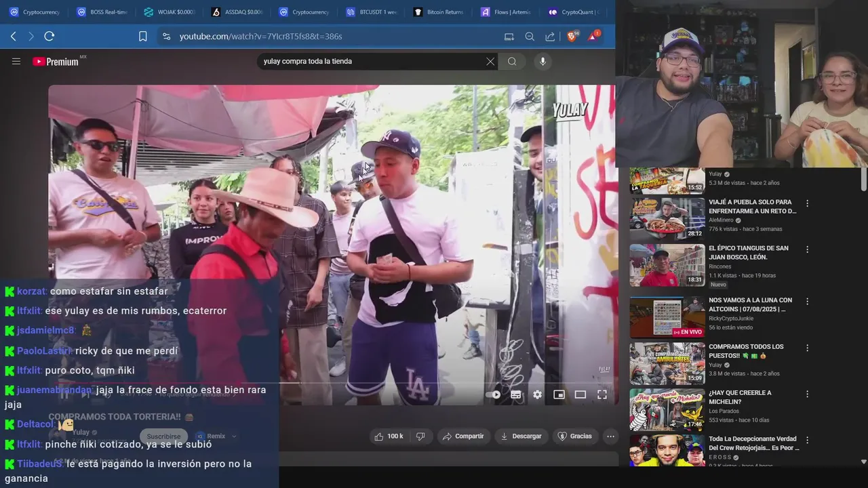Switch to the Bitcoin Returns tab
The width and height of the screenshot is (868, 488).
pyautogui.click(x=439, y=12)
